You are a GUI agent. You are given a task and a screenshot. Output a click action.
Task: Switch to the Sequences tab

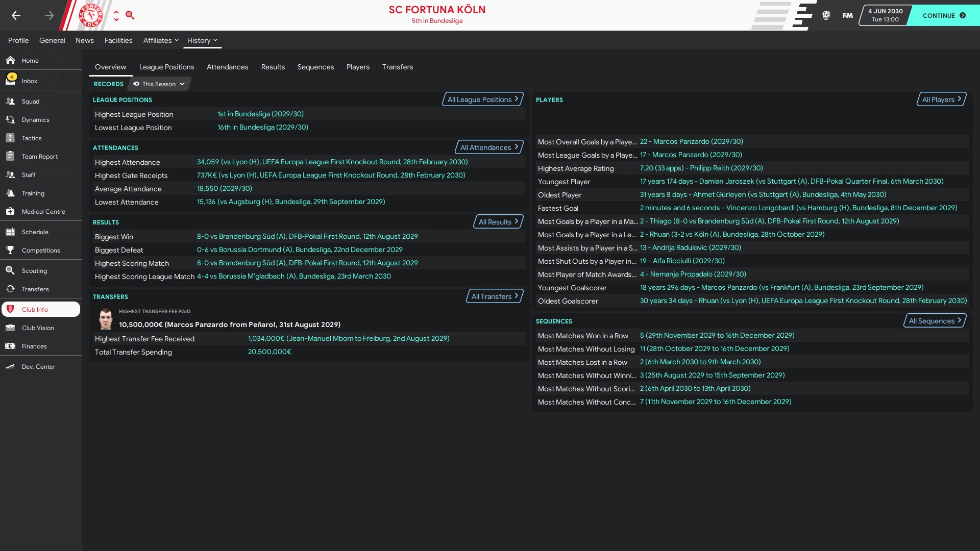click(x=315, y=67)
